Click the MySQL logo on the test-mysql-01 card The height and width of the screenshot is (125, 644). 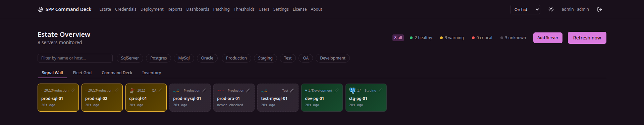pyautogui.click(x=264, y=91)
